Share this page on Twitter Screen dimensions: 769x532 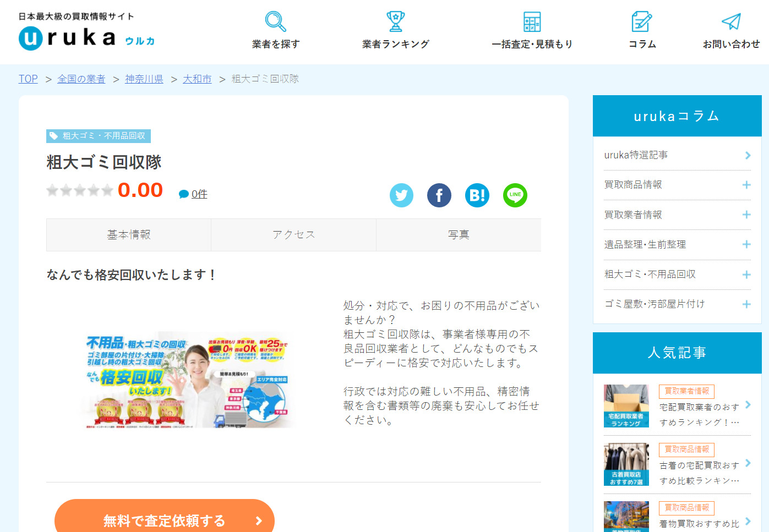tap(402, 195)
